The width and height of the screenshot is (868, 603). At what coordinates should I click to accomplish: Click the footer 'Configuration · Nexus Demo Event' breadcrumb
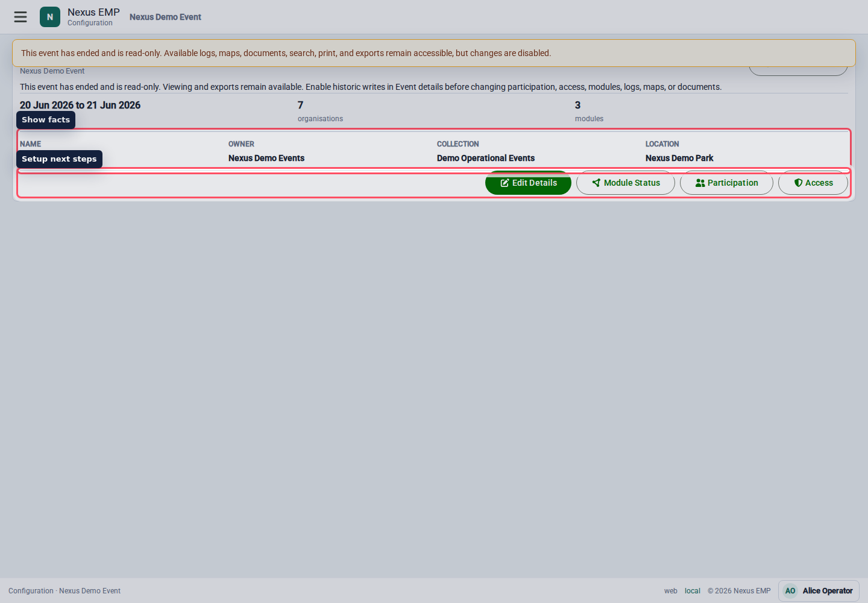point(64,591)
